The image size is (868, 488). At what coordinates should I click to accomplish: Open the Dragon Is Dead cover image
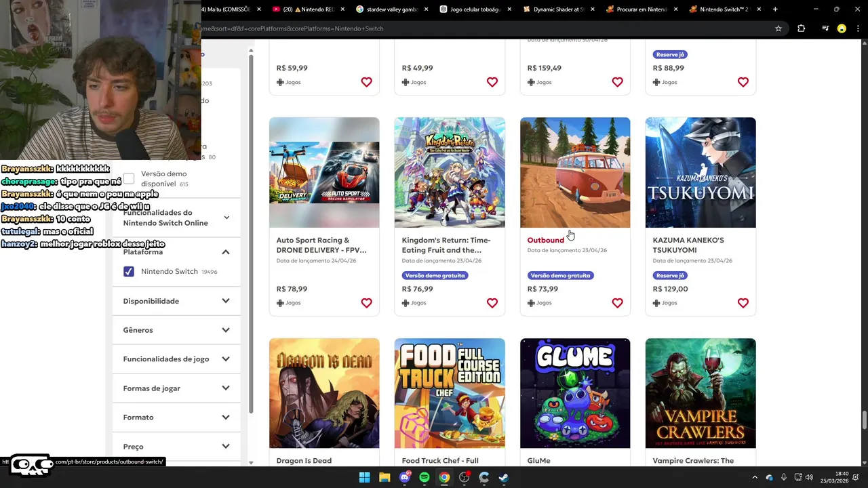click(x=324, y=393)
